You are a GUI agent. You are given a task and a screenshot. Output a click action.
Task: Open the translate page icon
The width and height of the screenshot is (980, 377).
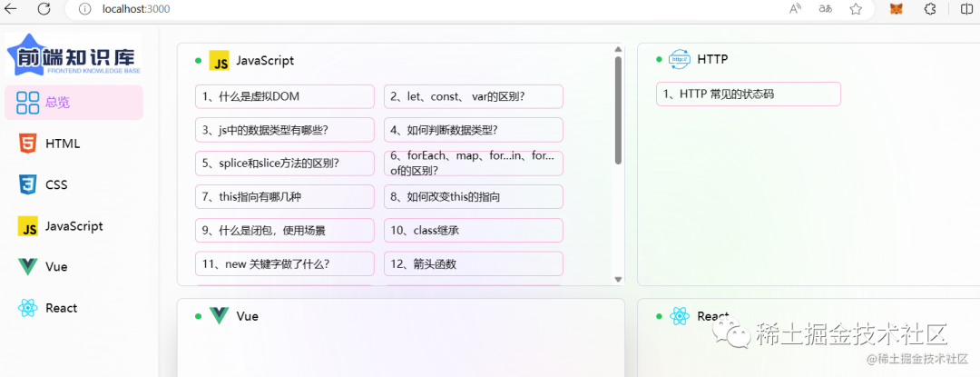826,9
